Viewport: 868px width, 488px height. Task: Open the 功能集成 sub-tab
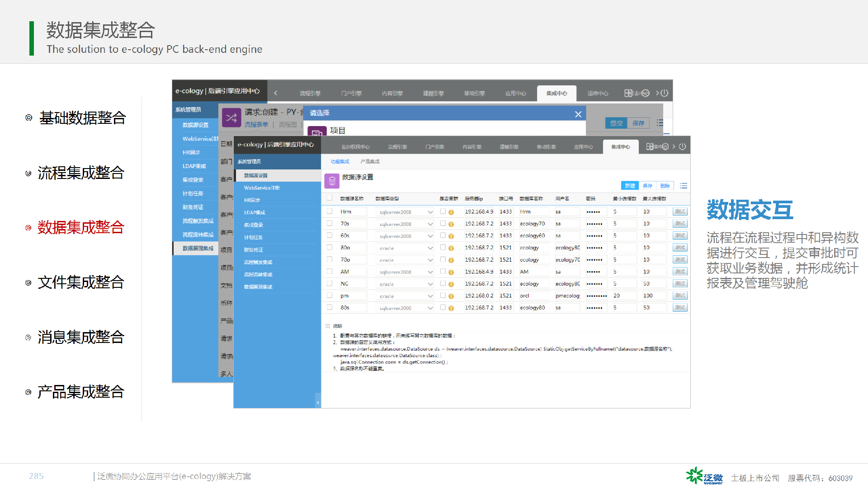[x=340, y=161]
